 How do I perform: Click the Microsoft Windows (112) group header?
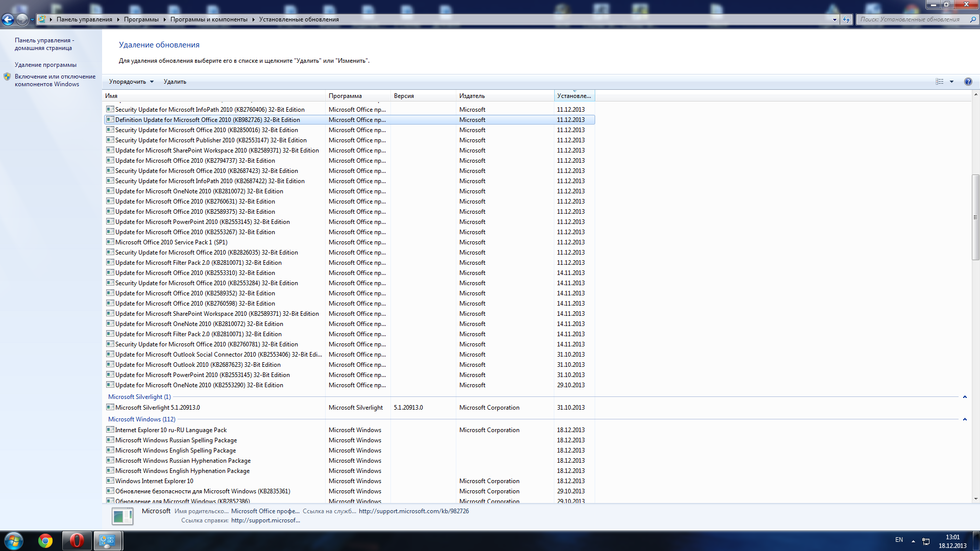pos(141,419)
